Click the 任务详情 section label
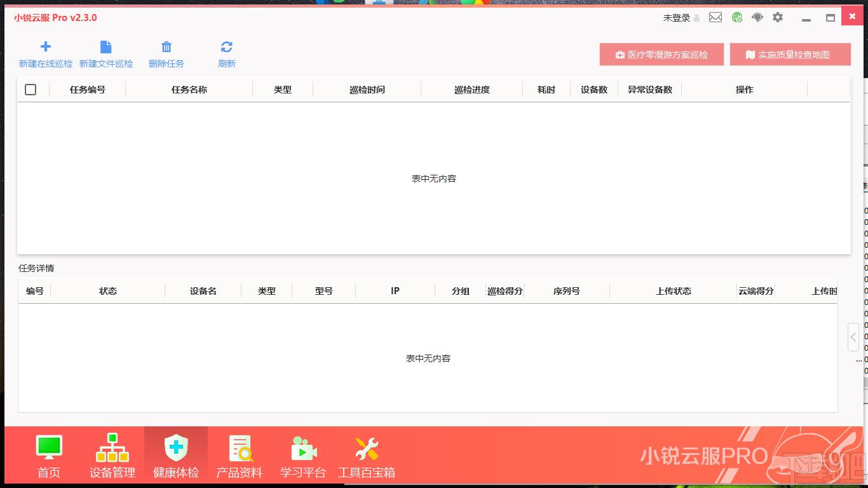The image size is (868, 488). 36,268
